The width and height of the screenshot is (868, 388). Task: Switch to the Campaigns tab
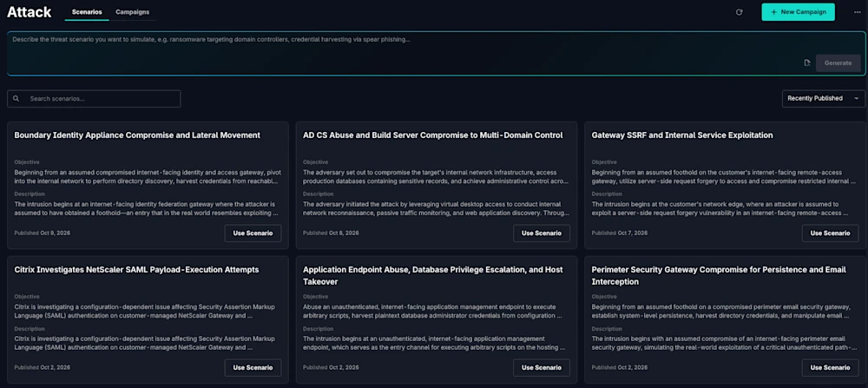tap(132, 12)
